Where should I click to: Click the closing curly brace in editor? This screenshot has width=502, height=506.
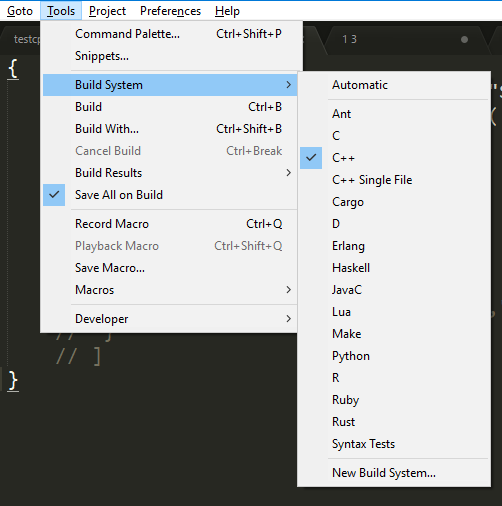point(13,380)
